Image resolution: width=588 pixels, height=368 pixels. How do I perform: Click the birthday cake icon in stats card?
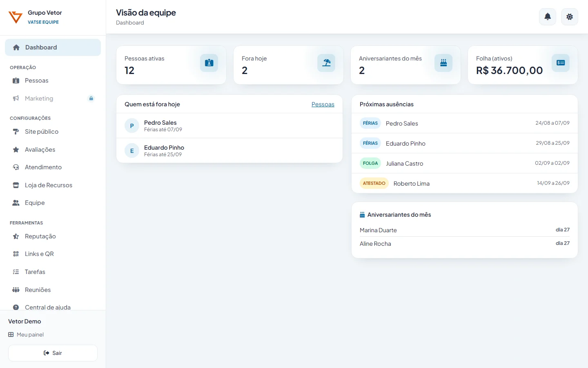click(443, 63)
